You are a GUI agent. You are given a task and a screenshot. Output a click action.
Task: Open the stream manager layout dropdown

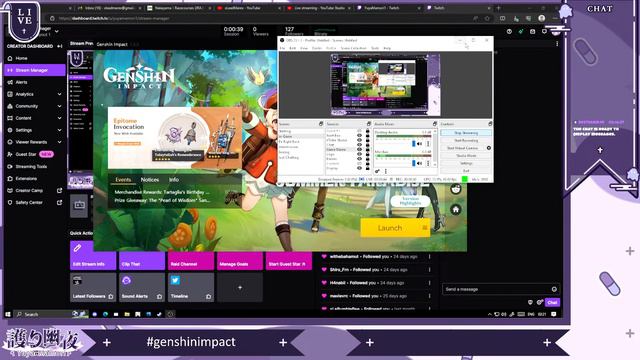click(x=57, y=31)
